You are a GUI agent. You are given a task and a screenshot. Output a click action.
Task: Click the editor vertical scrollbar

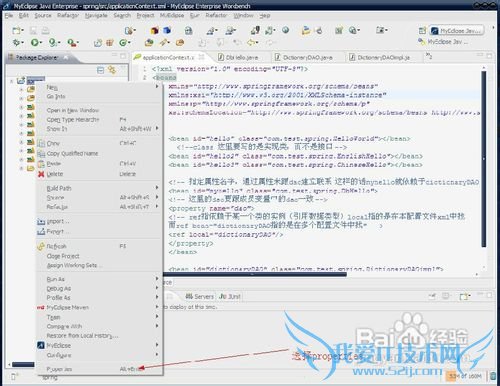coord(484,159)
